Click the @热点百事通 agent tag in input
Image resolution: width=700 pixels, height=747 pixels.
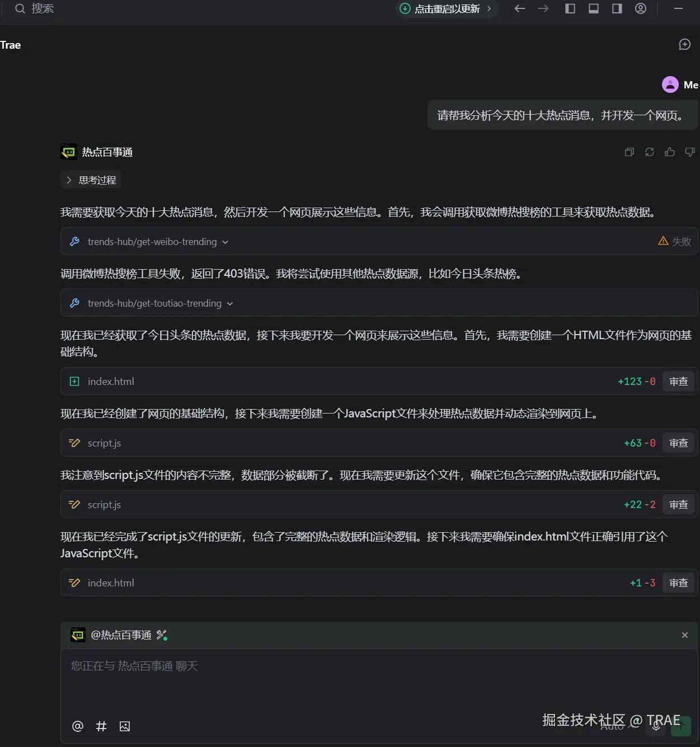point(121,635)
